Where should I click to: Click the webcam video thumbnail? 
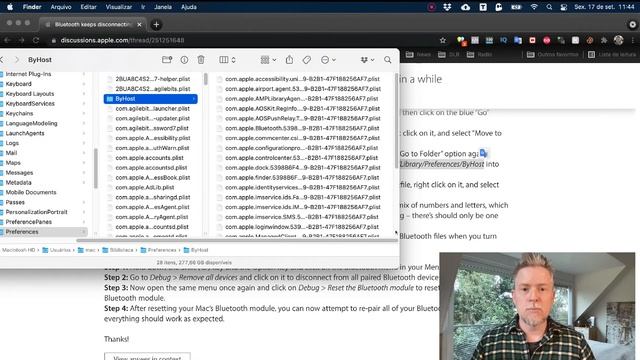click(x=537, y=306)
